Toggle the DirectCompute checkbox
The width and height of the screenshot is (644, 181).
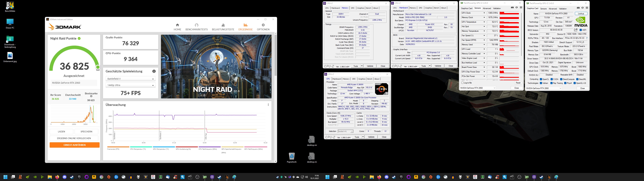[561, 79]
